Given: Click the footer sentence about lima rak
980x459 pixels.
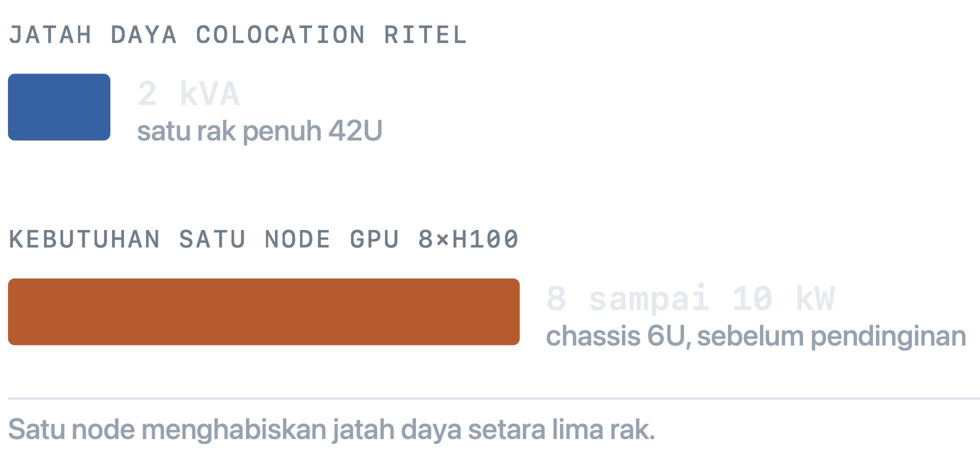Looking at the screenshot, I should pyautogui.click(x=331, y=429).
